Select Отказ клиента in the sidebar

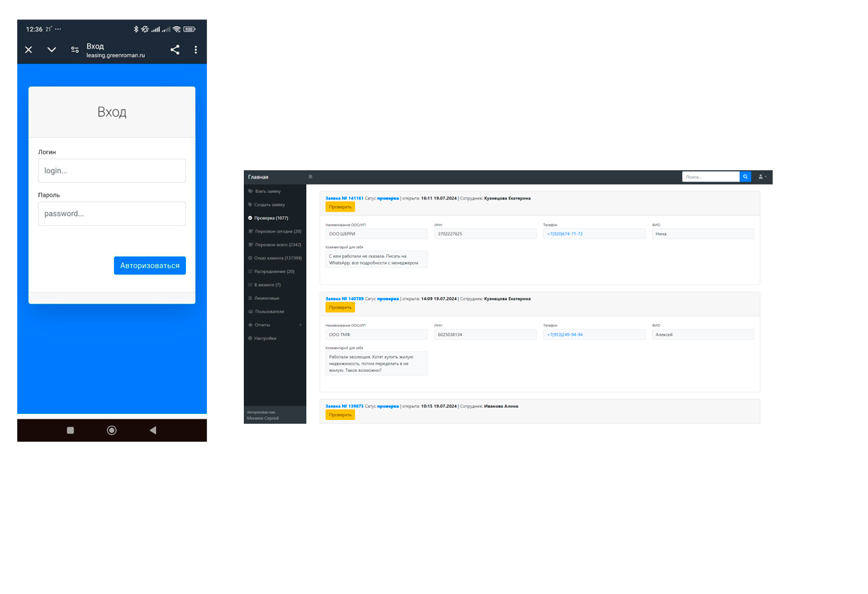[x=278, y=258]
